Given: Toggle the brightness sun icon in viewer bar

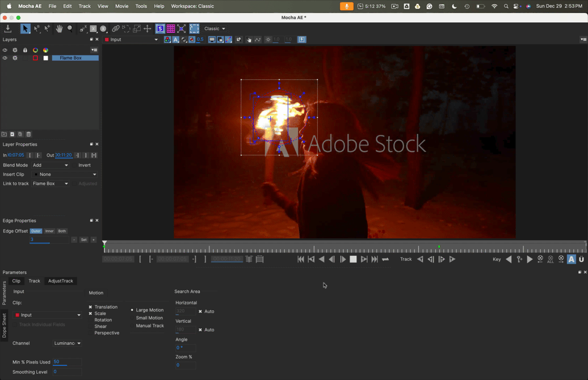Looking at the screenshot, I should tap(268, 39).
